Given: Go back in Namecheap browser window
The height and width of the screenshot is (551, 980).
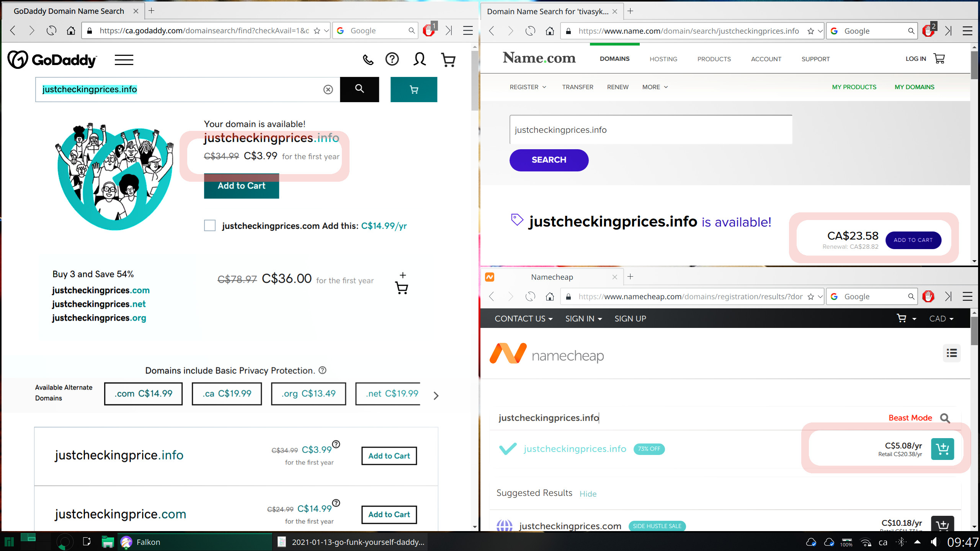Looking at the screenshot, I should [x=492, y=297].
